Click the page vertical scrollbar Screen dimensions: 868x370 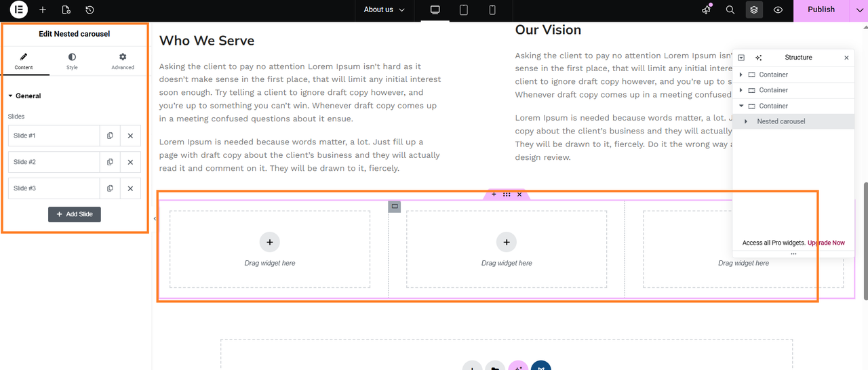pos(865,241)
